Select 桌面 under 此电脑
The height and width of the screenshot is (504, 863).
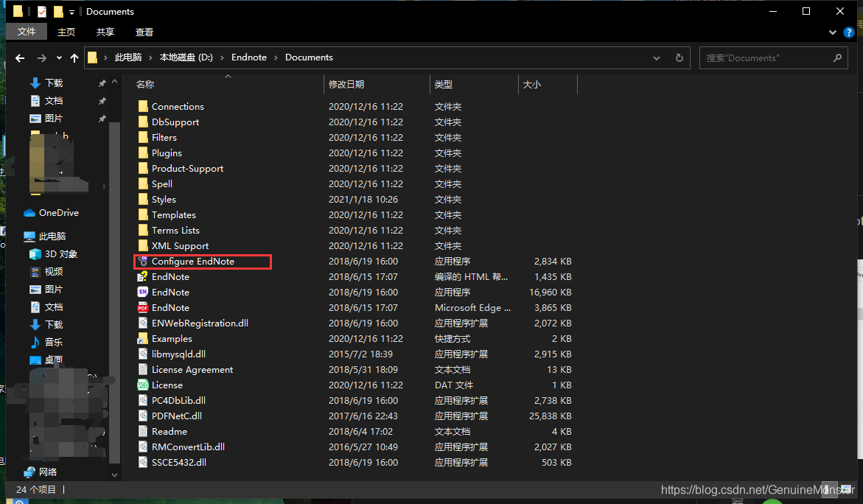pos(46,360)
